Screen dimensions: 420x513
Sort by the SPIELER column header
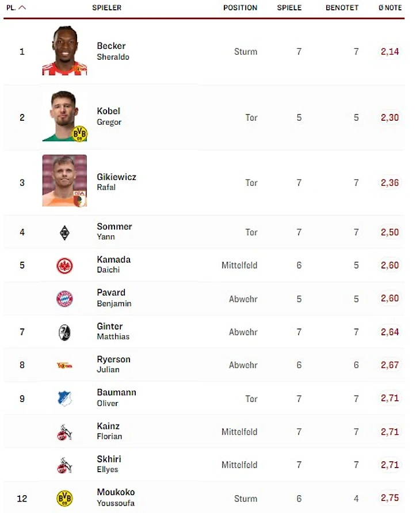tap(106, 8)
